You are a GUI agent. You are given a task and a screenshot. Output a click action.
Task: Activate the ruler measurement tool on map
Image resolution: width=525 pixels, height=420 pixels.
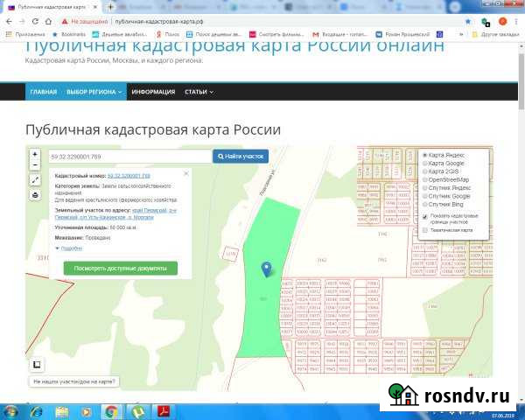pos(35,180)
